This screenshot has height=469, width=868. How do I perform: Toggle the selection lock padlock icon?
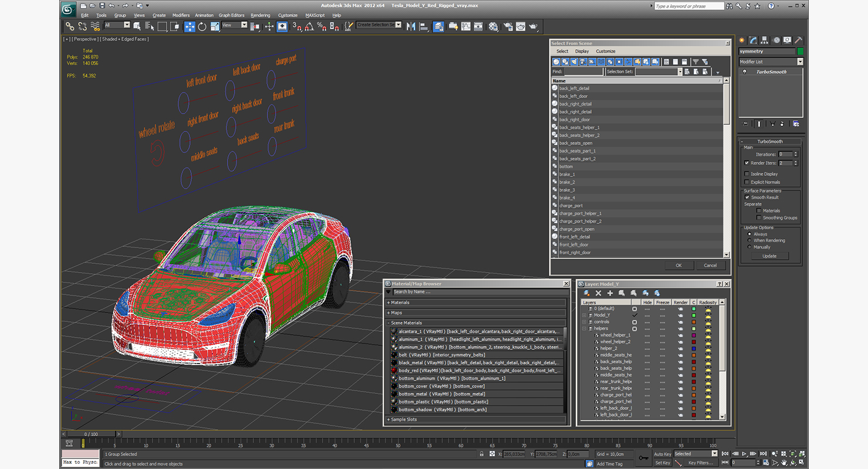482,454
